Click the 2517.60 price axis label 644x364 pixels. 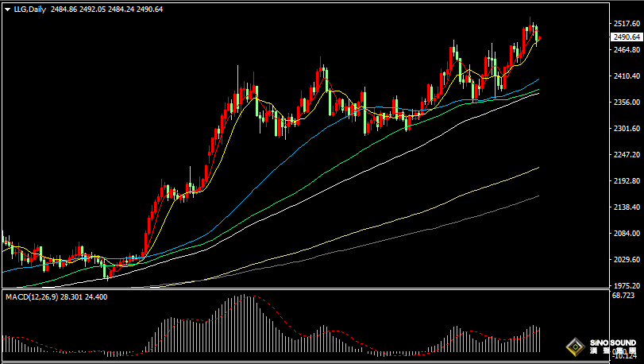pyautogui.click(x=626, y=25)
